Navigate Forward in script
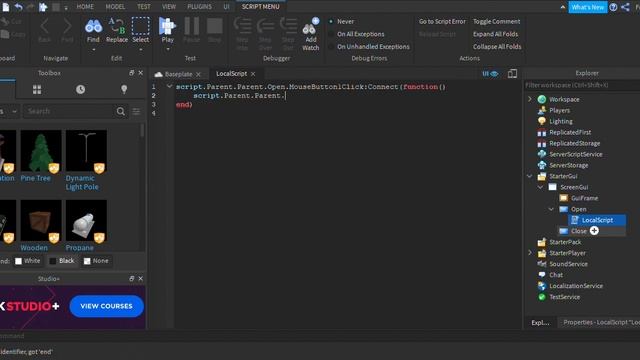The image size is (640, 360). coord(67,26)
